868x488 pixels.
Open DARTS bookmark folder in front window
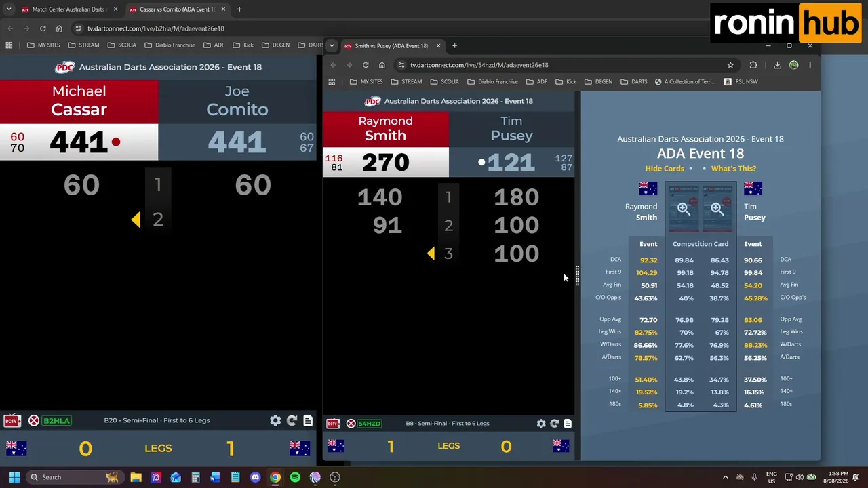click(x=634, y=82)
